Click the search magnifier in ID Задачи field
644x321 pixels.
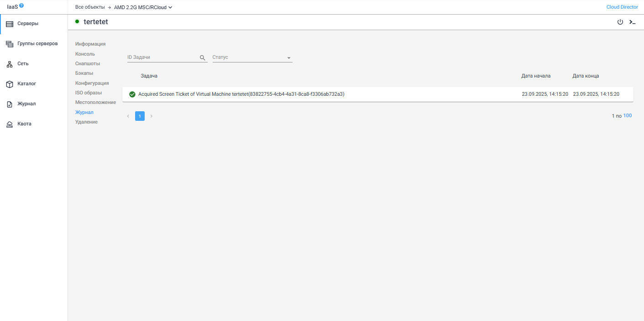203,57
